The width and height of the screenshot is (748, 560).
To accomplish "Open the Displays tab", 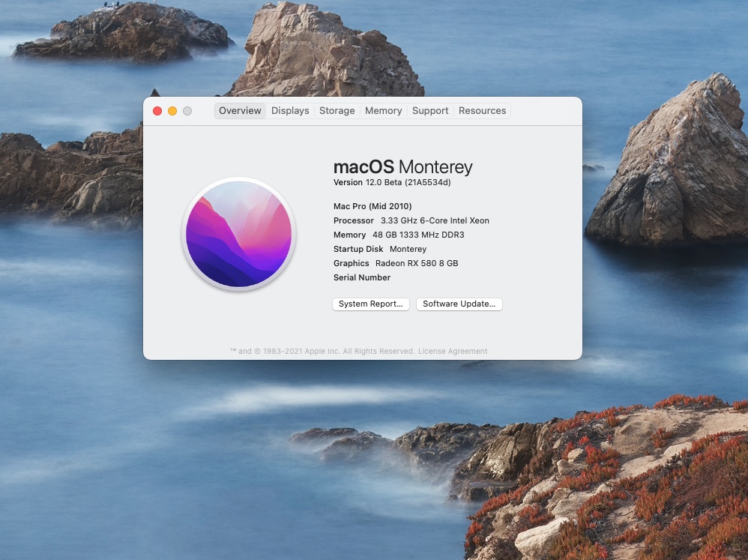I will click(290, 111).
